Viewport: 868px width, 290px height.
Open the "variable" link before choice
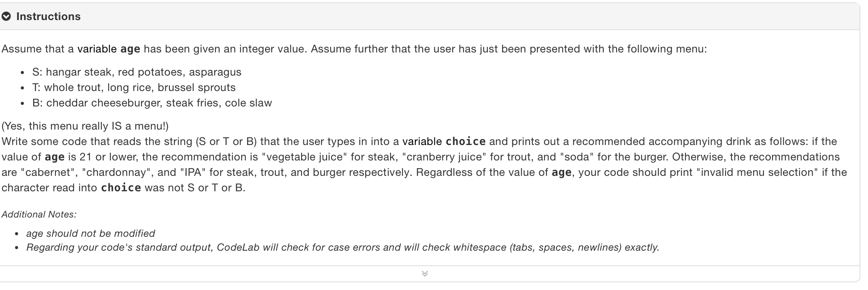[422, 142]
